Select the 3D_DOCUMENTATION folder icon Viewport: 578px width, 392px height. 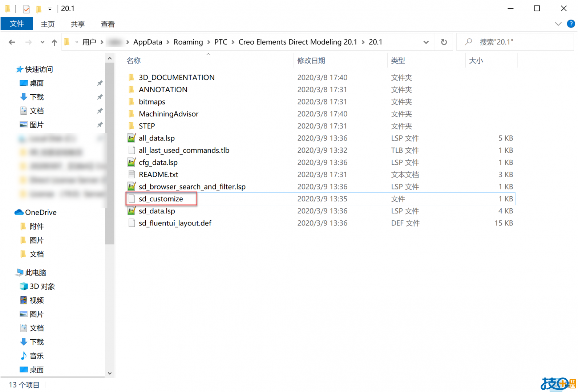[132, 77]
